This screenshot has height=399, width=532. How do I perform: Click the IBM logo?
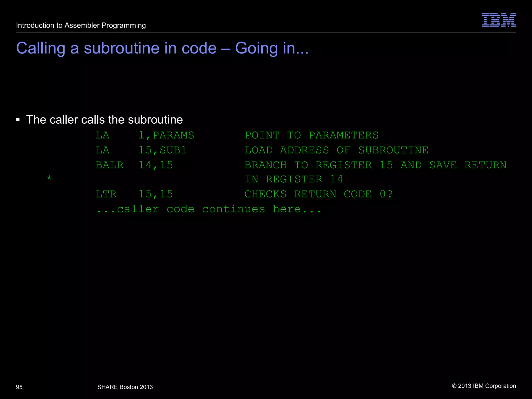499,20
